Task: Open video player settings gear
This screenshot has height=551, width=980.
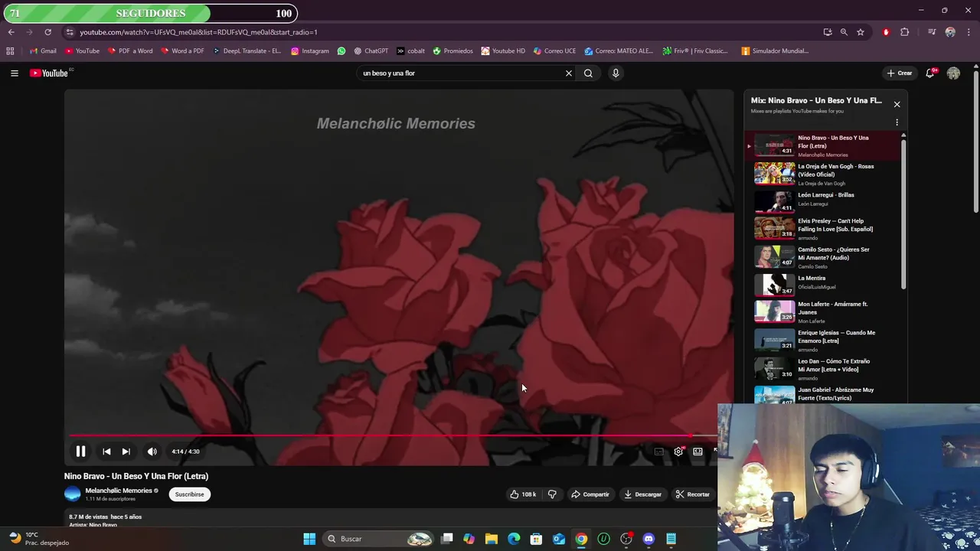Action: 678,452
